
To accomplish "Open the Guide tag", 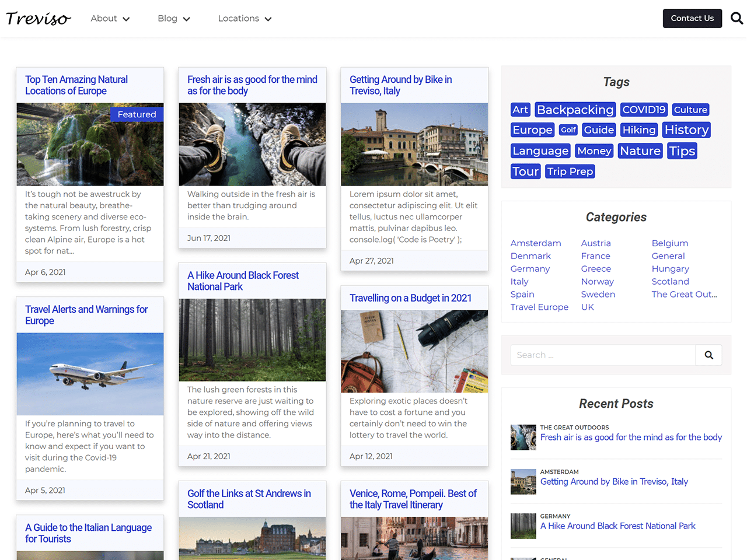I will pos(599,130).
